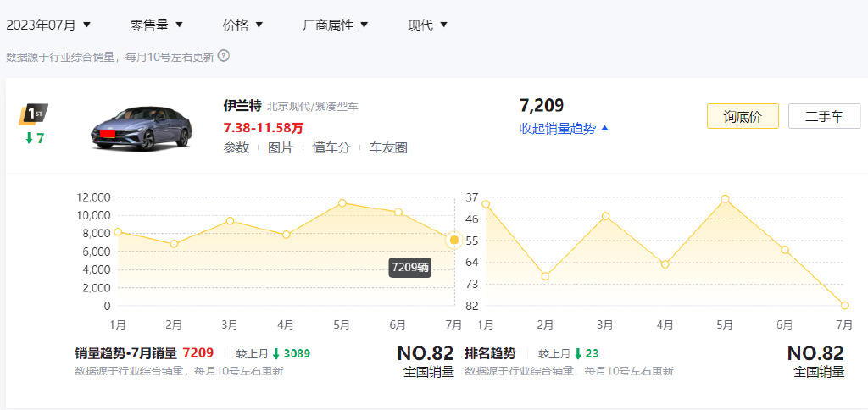
Task: Select the 7月 highlighted point on sales chart
Action: [x=454, y=240]
